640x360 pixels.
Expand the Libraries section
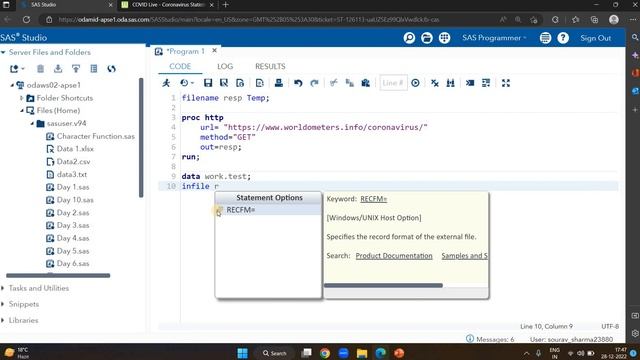[x=3, y=320]
